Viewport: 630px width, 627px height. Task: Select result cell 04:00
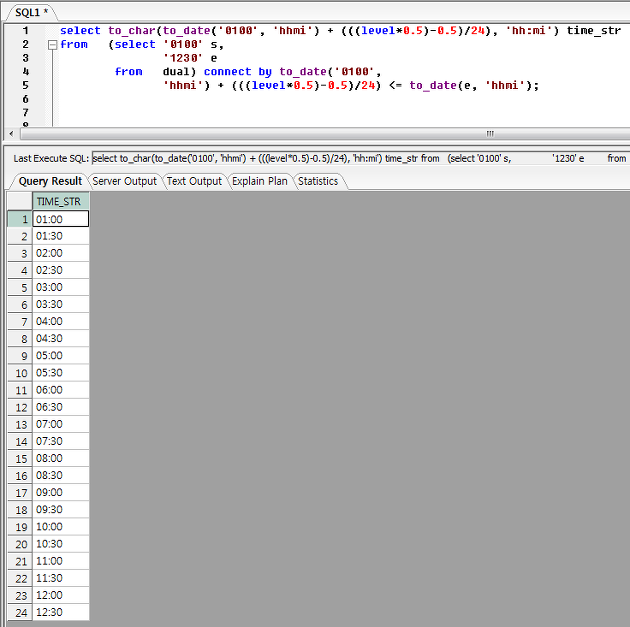pos(61,322)
